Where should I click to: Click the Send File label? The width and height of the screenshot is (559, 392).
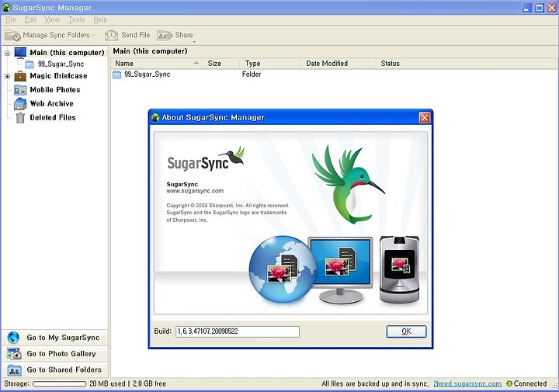(x=135, y=35)
